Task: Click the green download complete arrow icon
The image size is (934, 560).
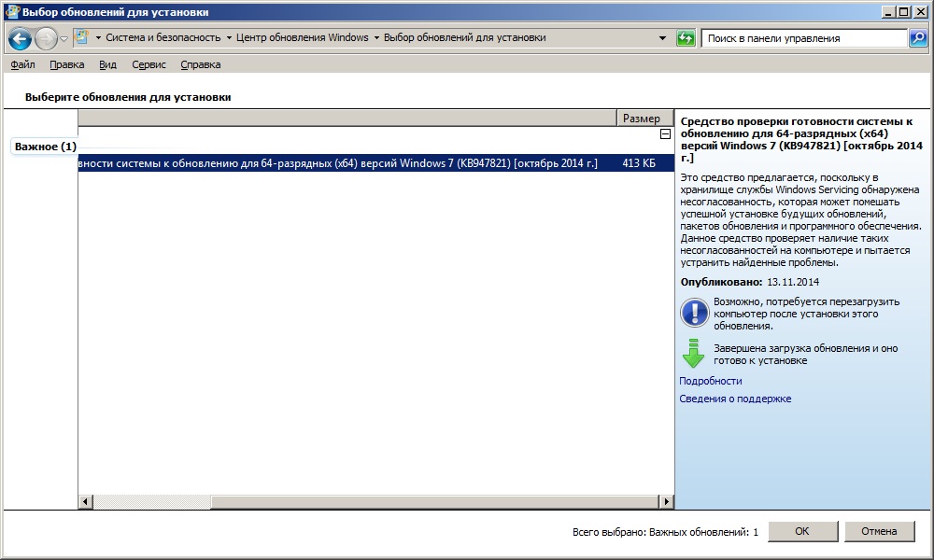Action: click(693, 354)
